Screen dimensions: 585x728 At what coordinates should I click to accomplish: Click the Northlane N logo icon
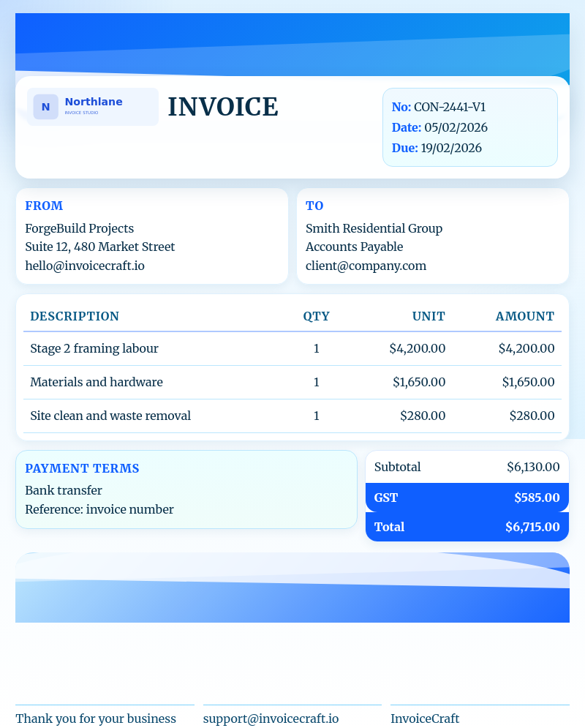(45, 107)
